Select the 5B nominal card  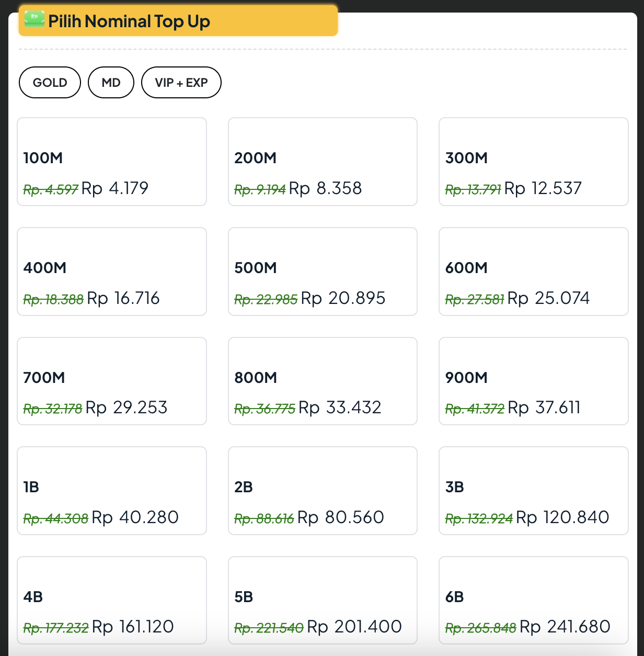click(x=323, y=600)
